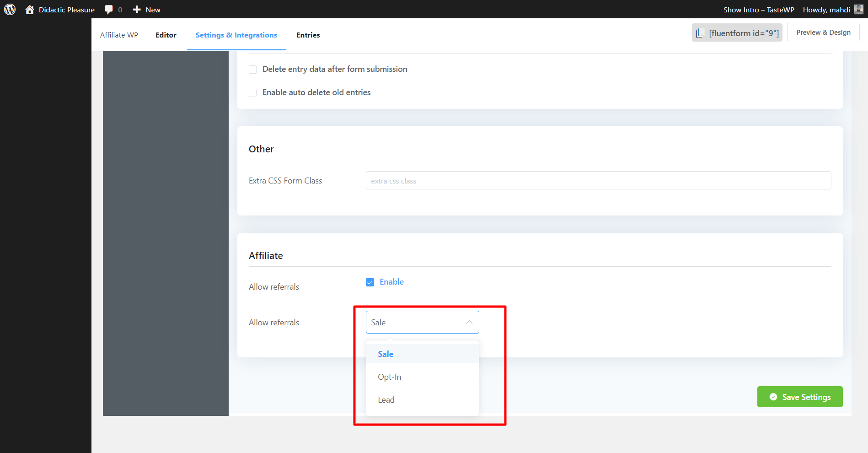The height and width of the screenshot is (453, 868).
Task: Choose Lead from the dropdown list
Action: click(386, 400)
